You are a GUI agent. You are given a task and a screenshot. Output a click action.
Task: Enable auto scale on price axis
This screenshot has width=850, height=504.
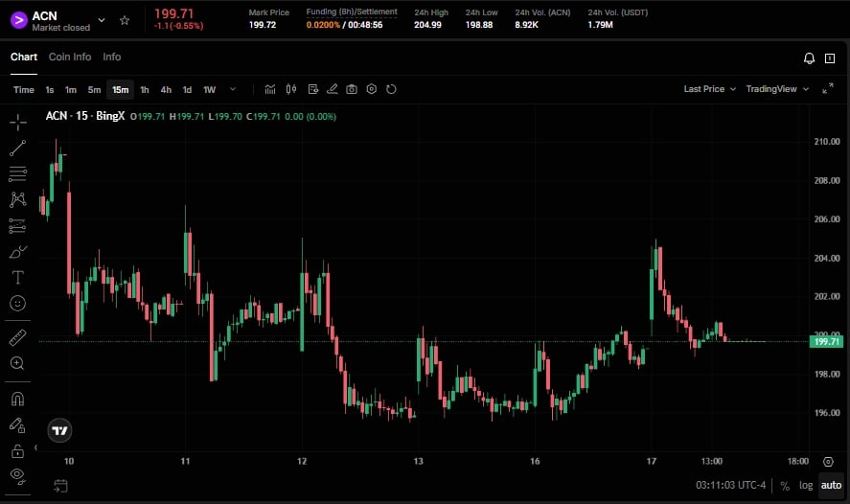[x=830, y=486]
